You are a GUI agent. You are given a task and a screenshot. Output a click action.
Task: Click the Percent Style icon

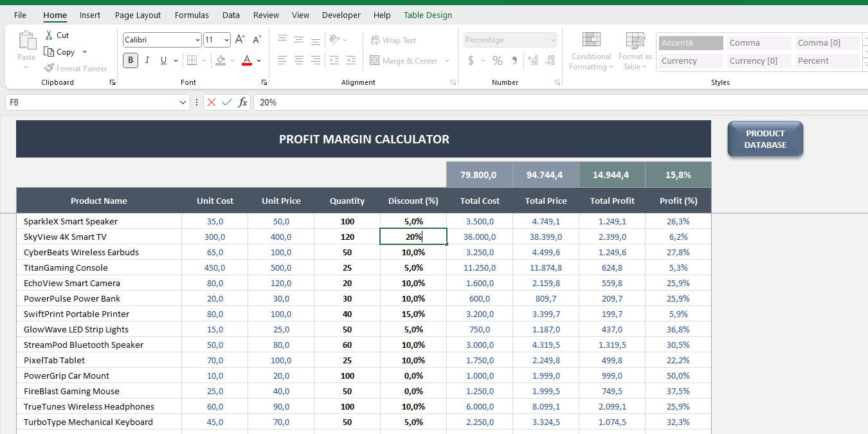[496, 60]
